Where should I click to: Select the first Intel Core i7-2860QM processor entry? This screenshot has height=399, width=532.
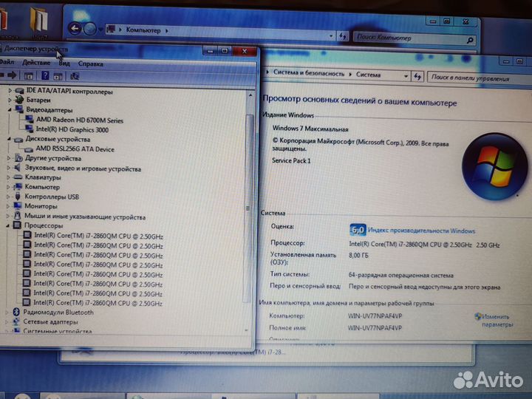tap(98, 236)
